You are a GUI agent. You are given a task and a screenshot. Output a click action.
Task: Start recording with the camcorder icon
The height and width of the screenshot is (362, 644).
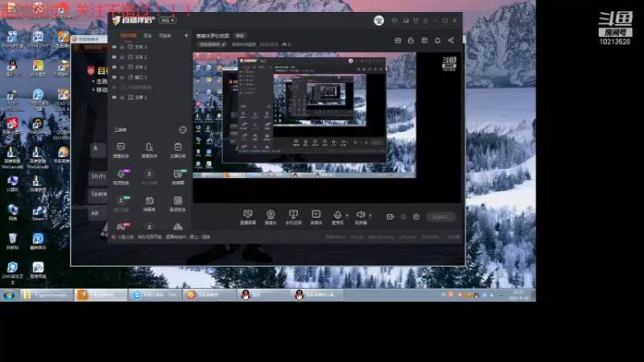tap(390, 216)
